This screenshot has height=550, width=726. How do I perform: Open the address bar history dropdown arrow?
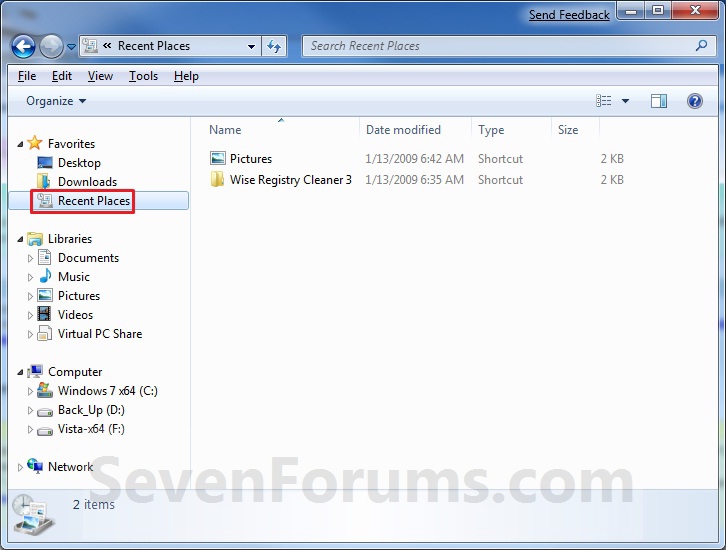pos(251,46)
